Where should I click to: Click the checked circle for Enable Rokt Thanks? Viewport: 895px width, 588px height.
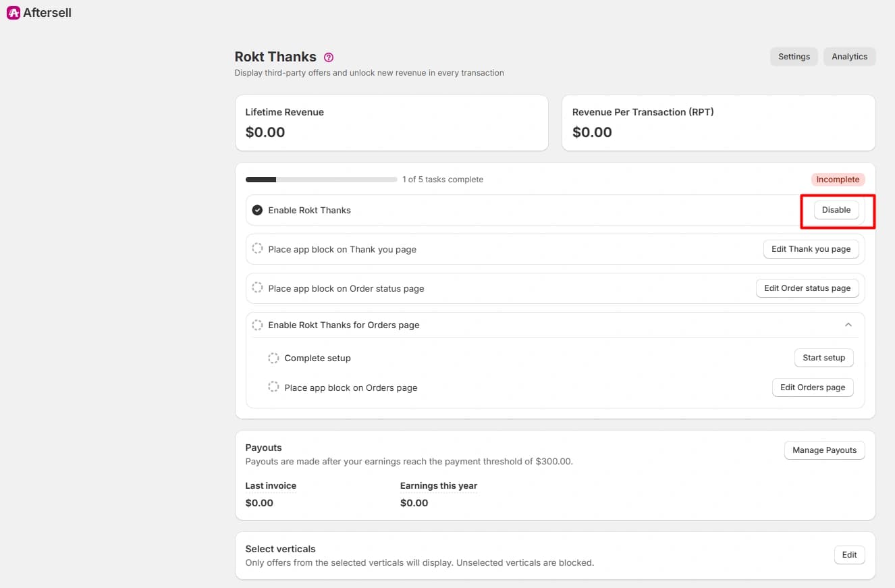[257, 210]
